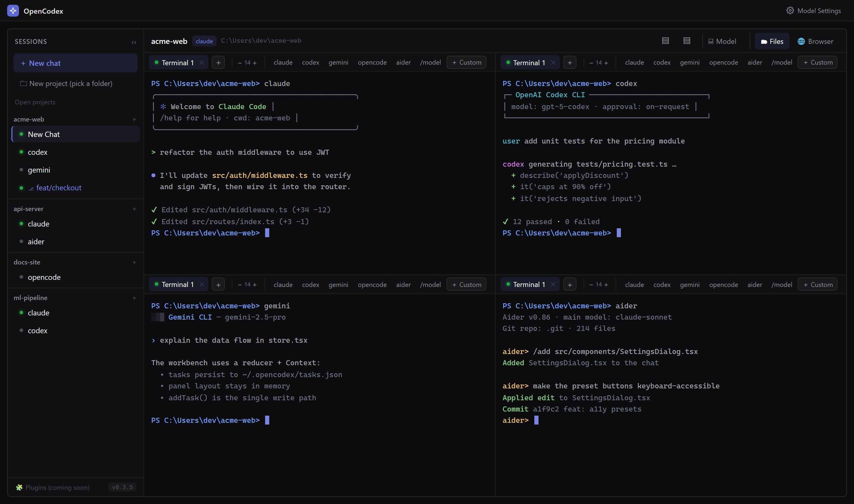Open the Model panel in header
This screenshot has height=504, width=854.
coord(722,42)
